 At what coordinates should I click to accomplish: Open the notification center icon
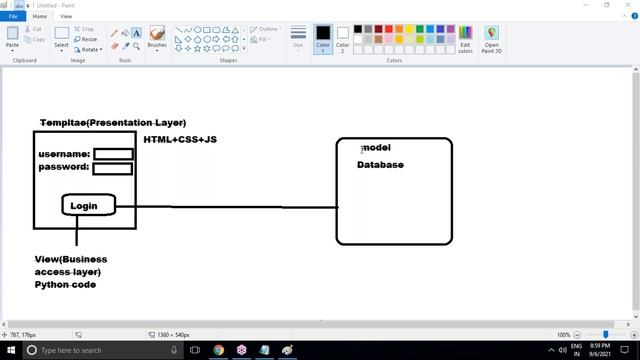click(x=624, y=350)
